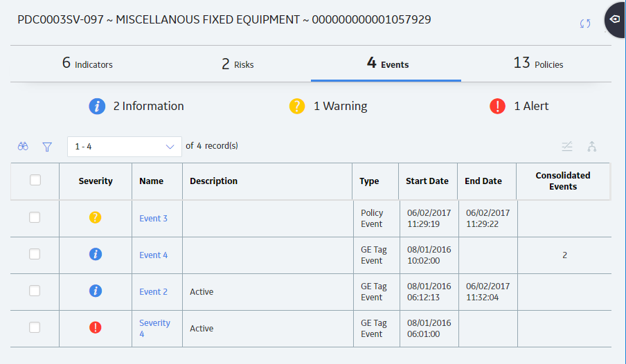626x364 pixels.
Task: Open the eye panel icon at top right
Action: click(615, 19)
